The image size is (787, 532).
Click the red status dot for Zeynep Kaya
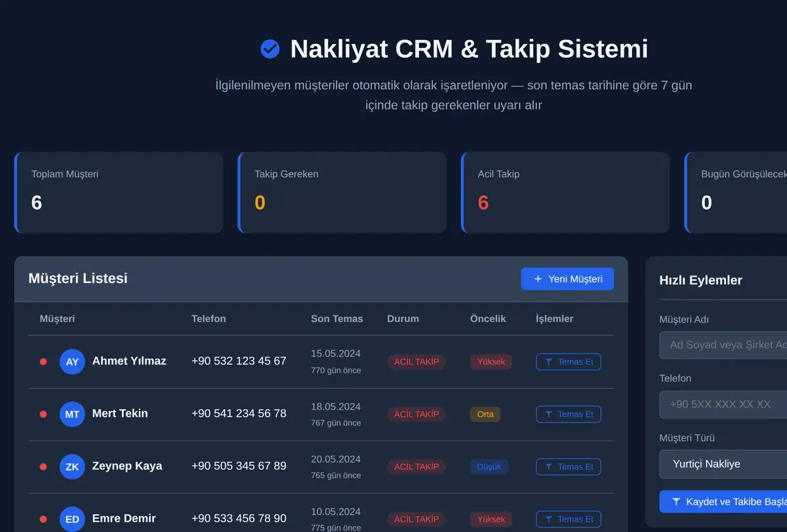point(43,466)
